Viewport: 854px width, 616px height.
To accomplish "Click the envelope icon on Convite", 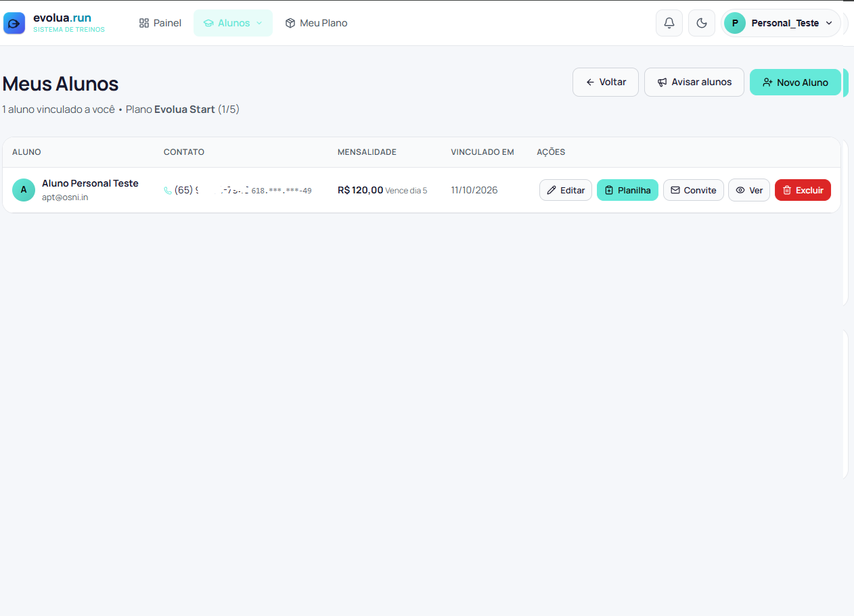I will tap(675, 191).
